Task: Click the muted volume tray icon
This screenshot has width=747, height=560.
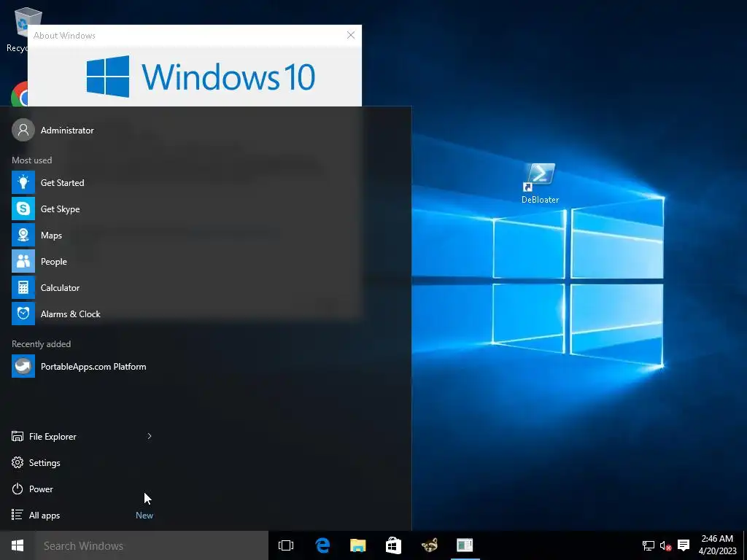Action: [x=665, y=545]
